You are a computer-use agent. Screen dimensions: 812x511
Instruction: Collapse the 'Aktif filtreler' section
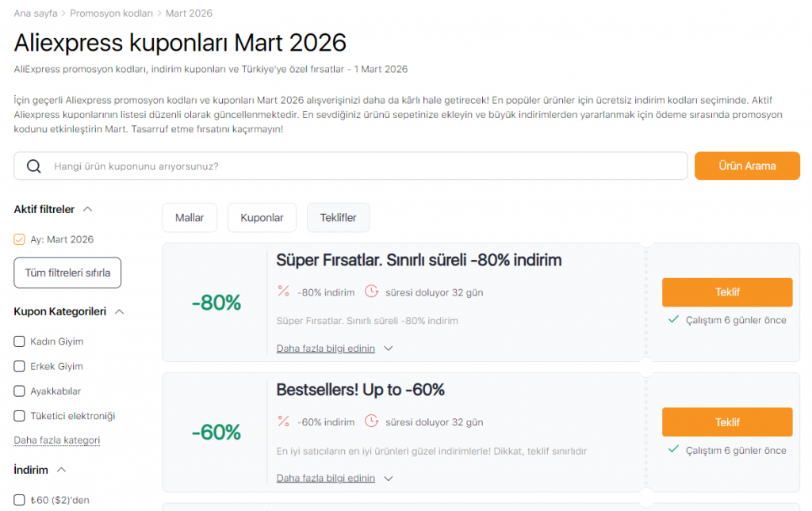(89, 209)
